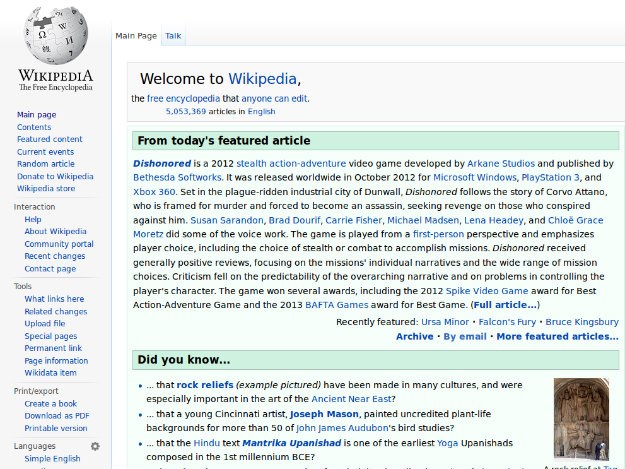The height and width of the screenshot is (469, 625).
Task: Open stealth action-adventure link
Action: point(291,163)
